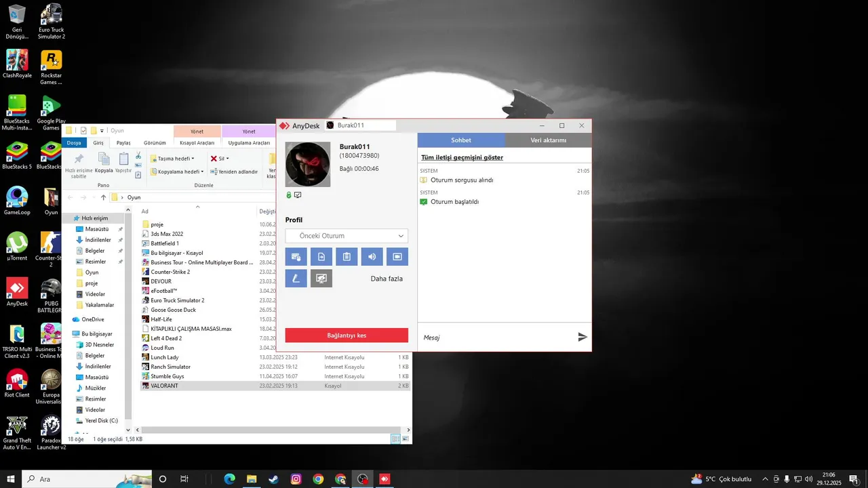The width and height of the screenshot is (868, 488).
Task: Click the Kopyala icon in the ribbon
Action: [104, 163]
